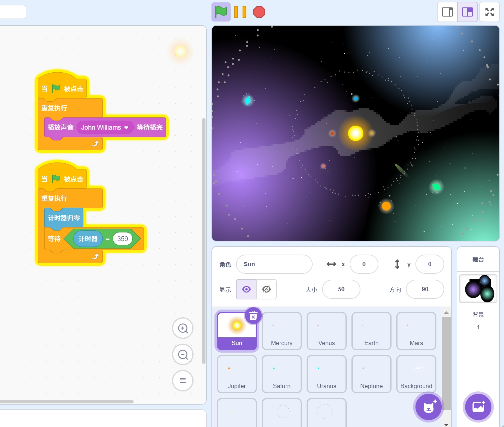Screen dimensions: 504x427
Task: Enter fullscreen stage mode
Action: (489, 12)
